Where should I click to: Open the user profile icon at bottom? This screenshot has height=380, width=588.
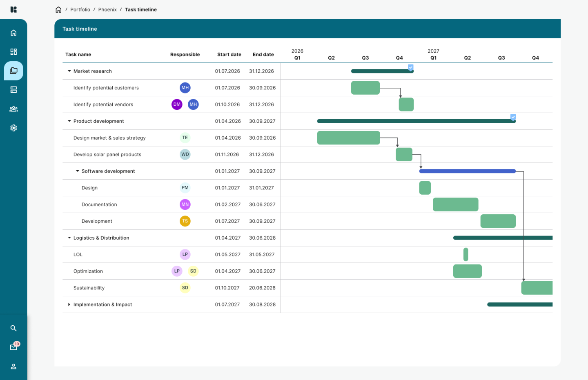[13, 366]
